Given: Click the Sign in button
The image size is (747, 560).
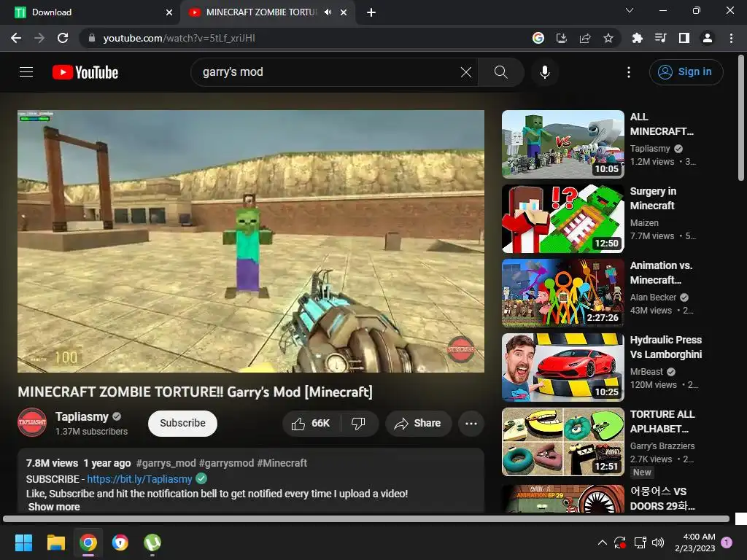Looking at the screenshot, I should coord(686,72).
